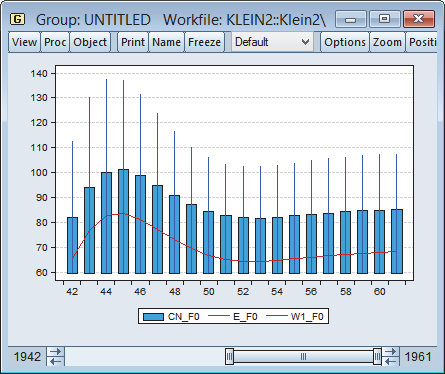445x374 pixels.
Task: Click the right slider handle grip
Action: [x=377, y=357]
